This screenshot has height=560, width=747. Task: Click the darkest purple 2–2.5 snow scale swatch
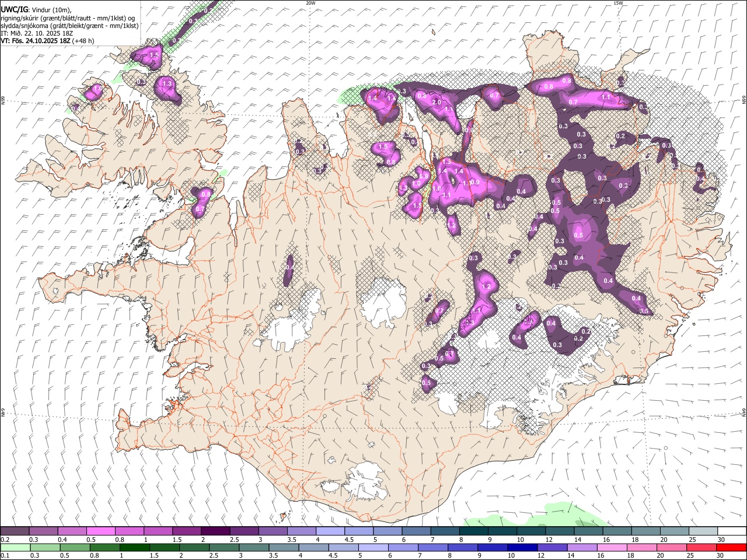coord(215,531)
